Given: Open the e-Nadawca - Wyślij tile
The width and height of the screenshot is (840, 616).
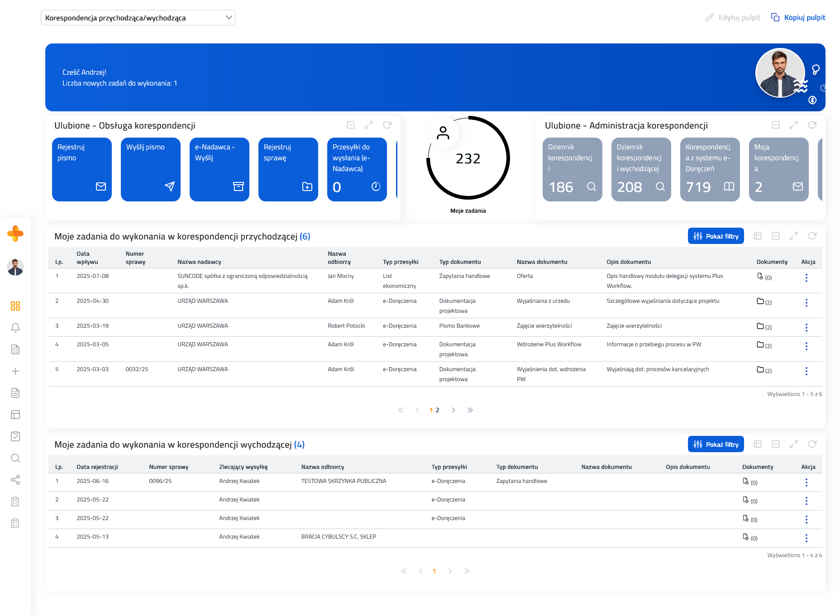Looking at the screenshot, I should pos(220,169).
